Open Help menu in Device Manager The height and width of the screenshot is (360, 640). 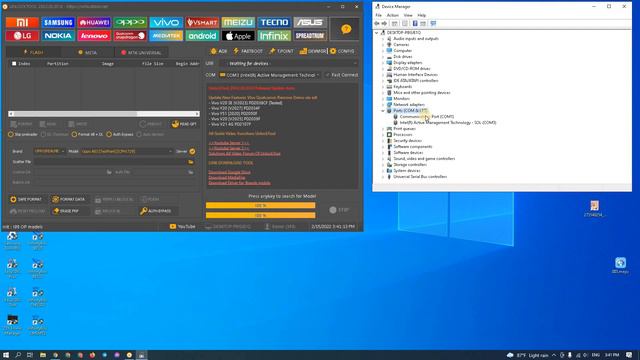click(422, 15)
